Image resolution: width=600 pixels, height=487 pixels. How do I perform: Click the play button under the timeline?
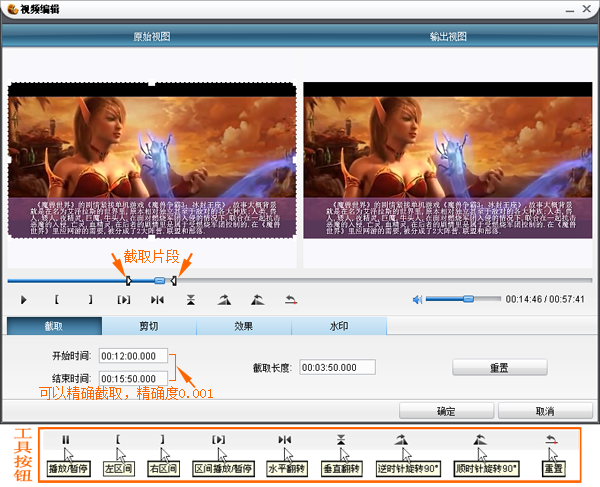pos(23,300)
